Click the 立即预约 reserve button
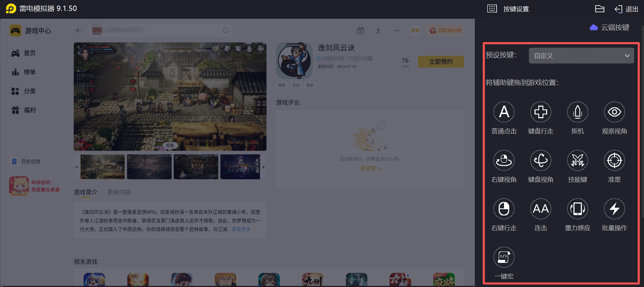The height and width of the screenshot is (287, 644). pos(441,62)
